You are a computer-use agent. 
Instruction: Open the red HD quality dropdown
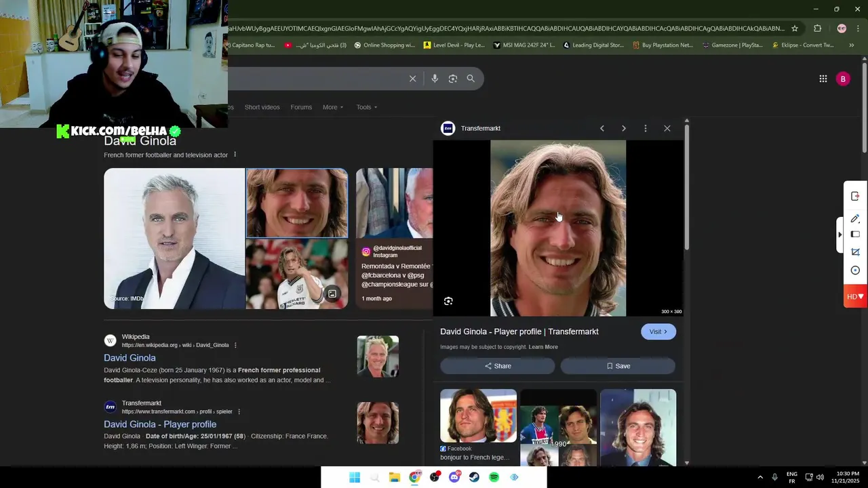click(x=855, y=296)
